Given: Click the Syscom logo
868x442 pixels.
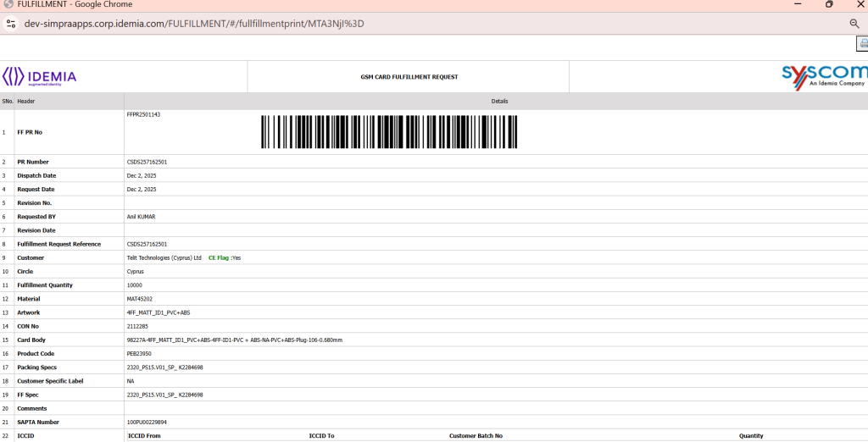Looking at the screenshot, I should pos(823,76).
